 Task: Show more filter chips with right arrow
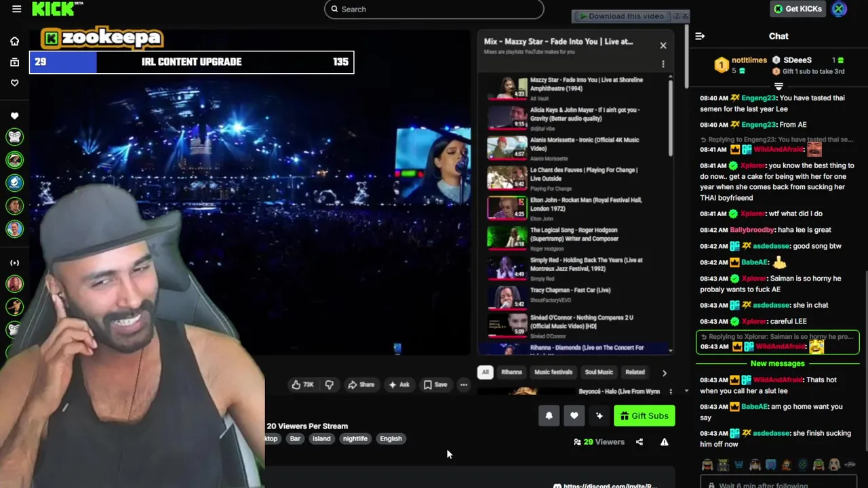(x=664, y=372)
